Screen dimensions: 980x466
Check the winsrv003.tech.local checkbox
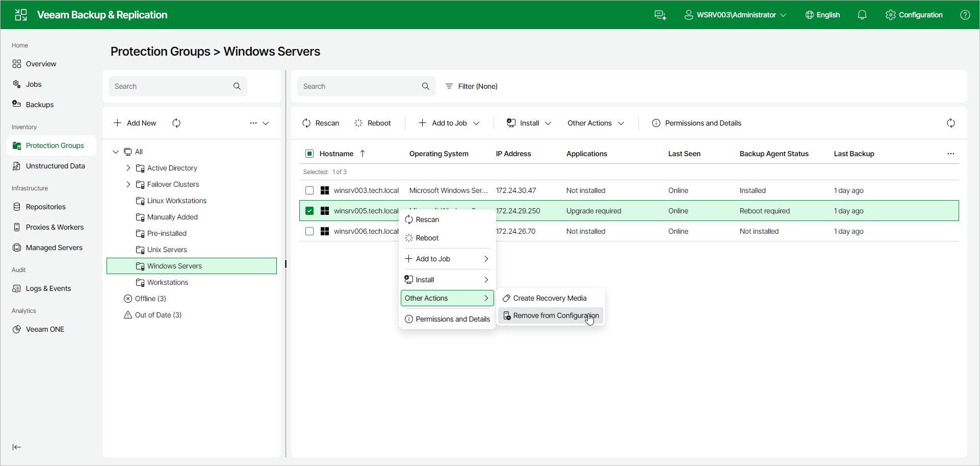(x=310, y=190)
